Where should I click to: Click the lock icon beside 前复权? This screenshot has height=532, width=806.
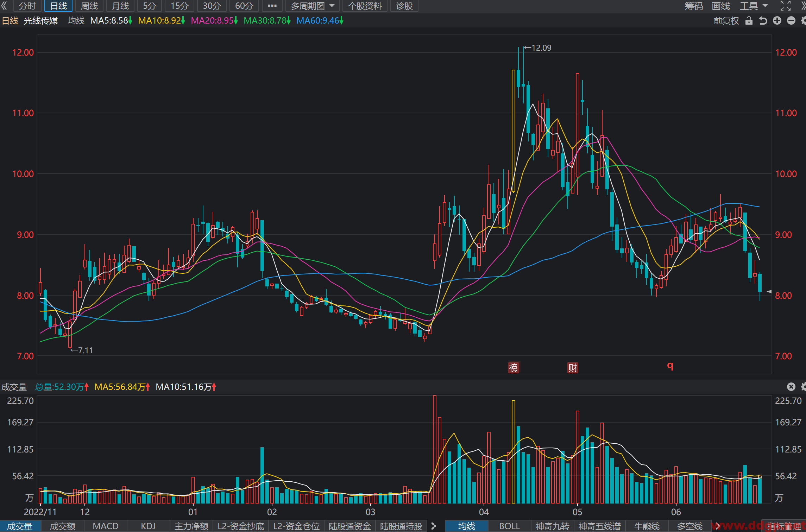pyautogui.click(x=749, y=21)
